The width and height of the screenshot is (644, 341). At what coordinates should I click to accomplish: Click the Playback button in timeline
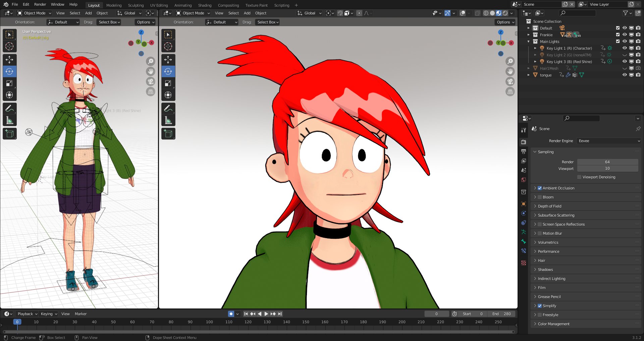pyautogui.click(x=27, y=314)
